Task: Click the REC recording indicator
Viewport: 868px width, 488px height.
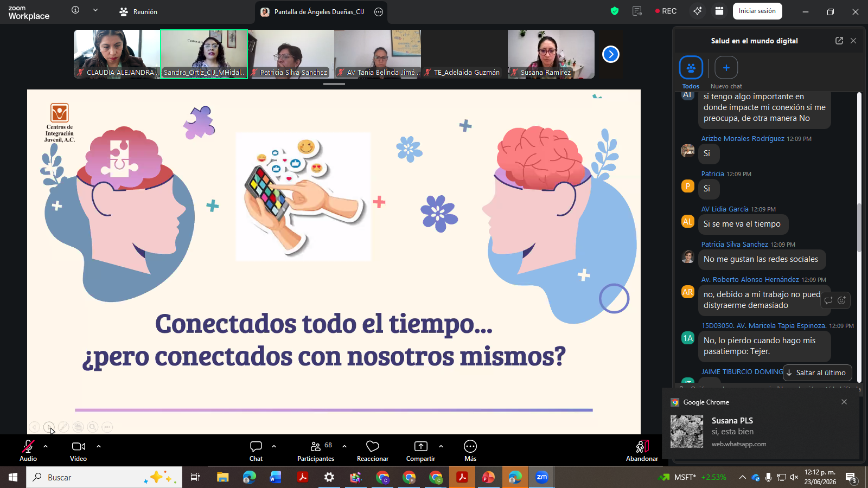Action: tap(666, 11)
